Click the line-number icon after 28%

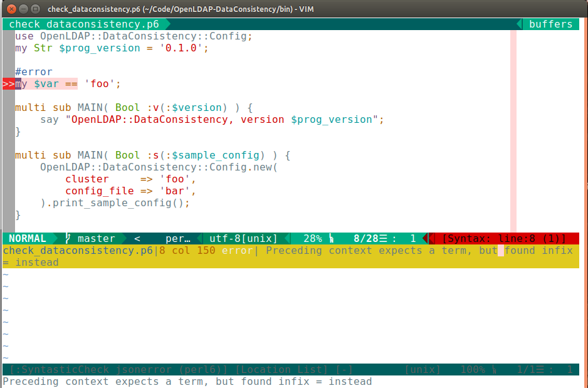(x=331, y=239)
